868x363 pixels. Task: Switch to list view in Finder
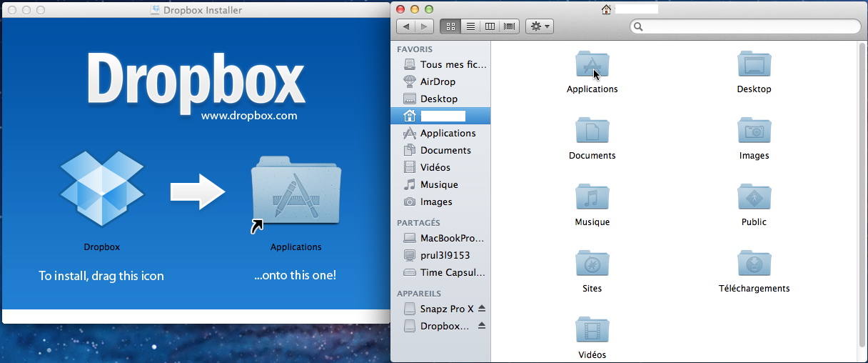tap(470, 26)
